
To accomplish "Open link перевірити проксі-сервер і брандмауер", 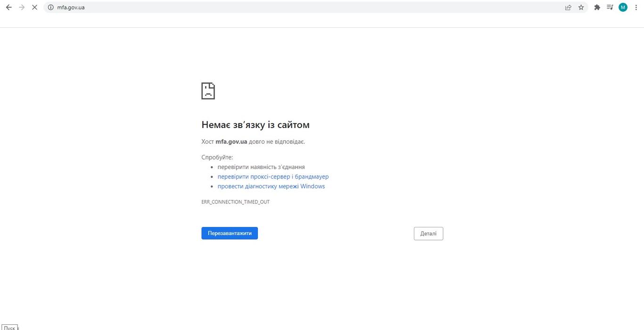I will tap(273, 177).
